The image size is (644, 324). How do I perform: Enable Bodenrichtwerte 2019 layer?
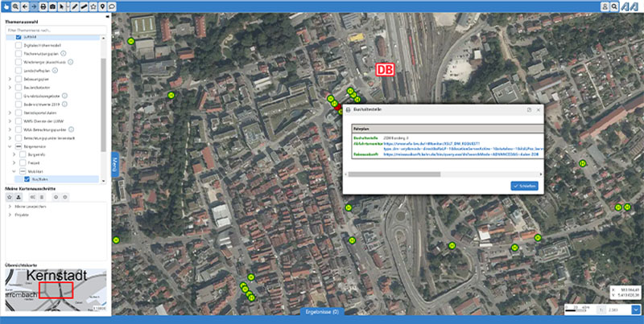[18, 105]
